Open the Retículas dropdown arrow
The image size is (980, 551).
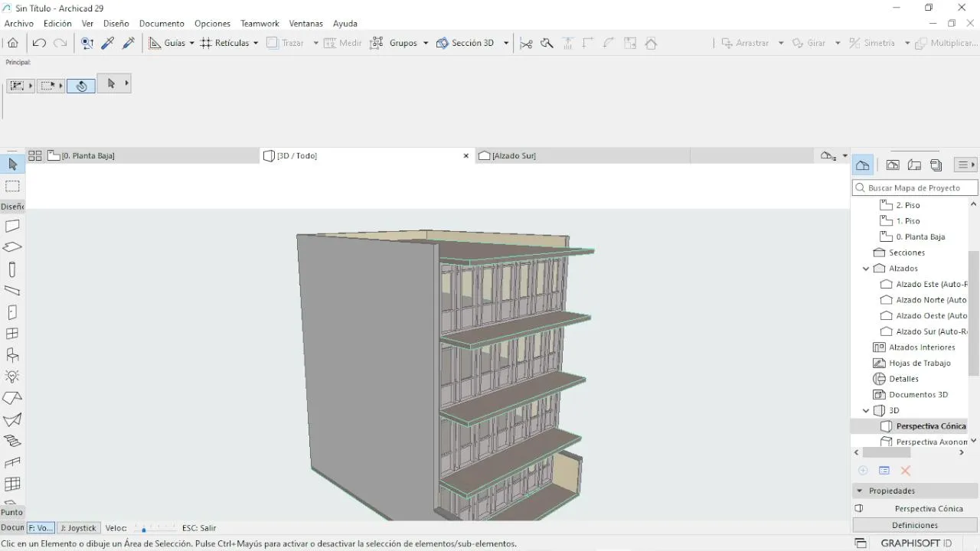[256, 43]
